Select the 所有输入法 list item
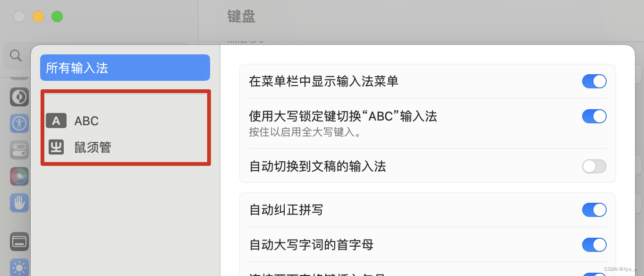This screenshot has height=276, width=644. pyautogui.click(x=125, y=68)
